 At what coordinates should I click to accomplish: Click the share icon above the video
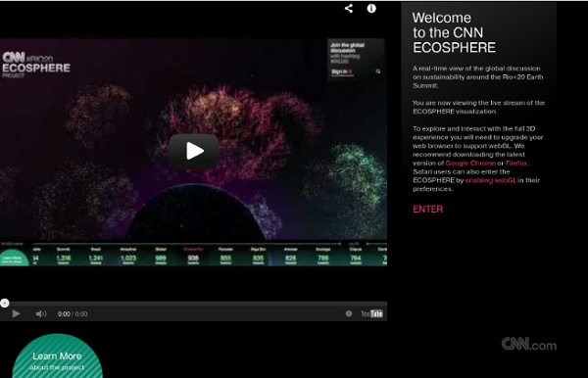349,8
